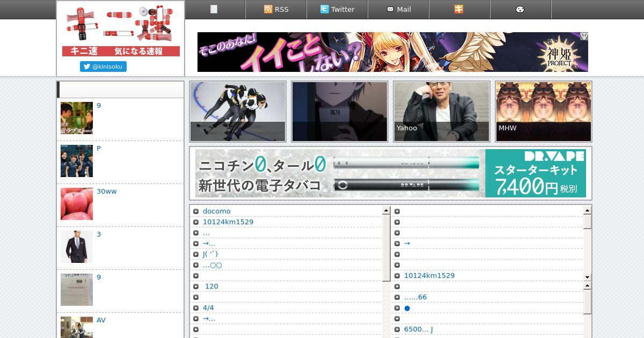
Task: Click the left headline list scrollbar thumb
Action: tap(386, 247)
